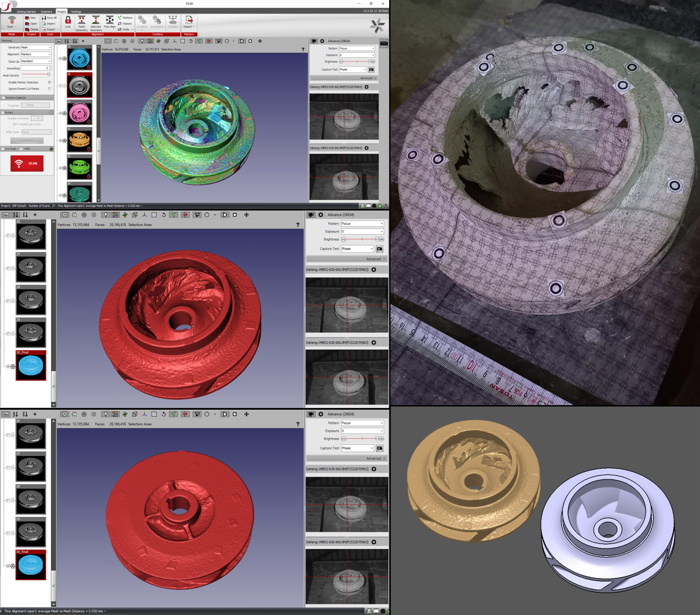Enable the Rotary checkbox
Screen dimensions: 700x615
(3, 113)
